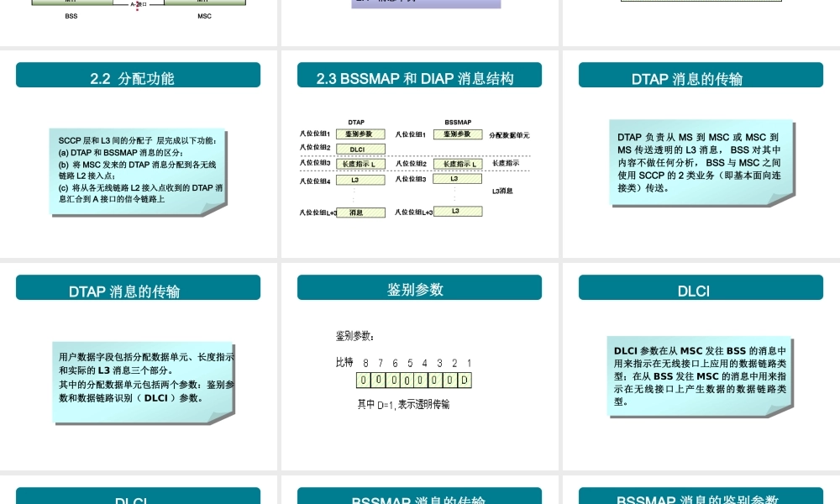Click the '长度指示 L' box under DTAP
Viewport: 840px width, 504px height.
pos(360,164)
